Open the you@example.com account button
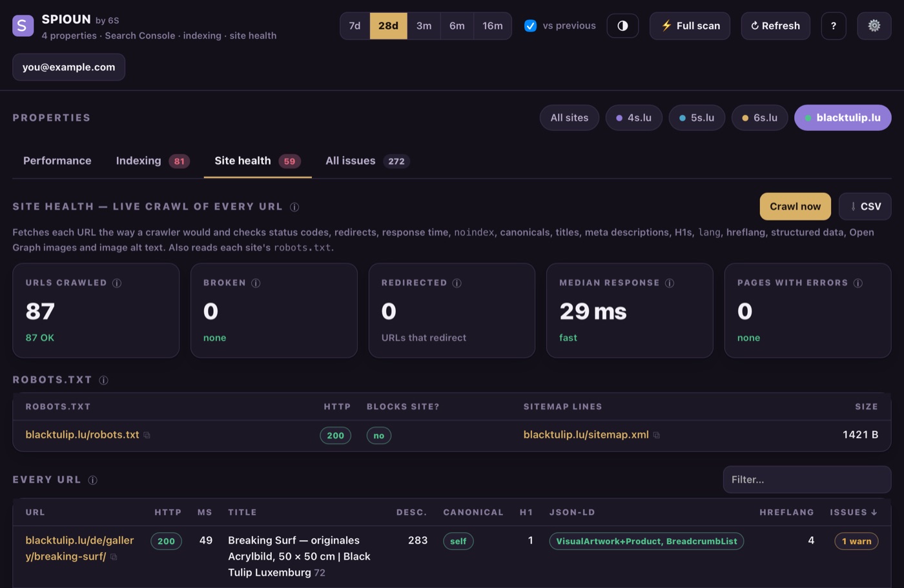The width and height of the screenshot is (904, 588). (68, 67)
